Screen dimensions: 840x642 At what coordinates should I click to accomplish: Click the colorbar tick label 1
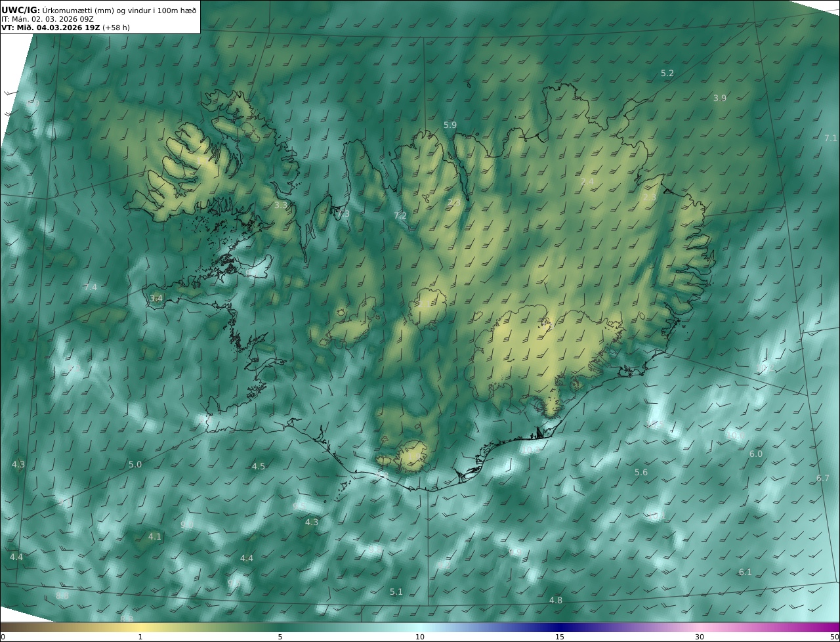point(140,637)
